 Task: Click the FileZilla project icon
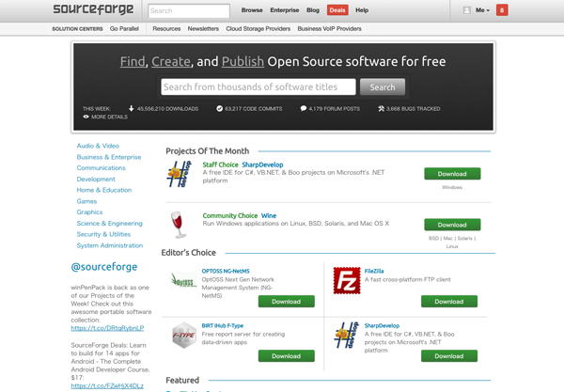347,280
